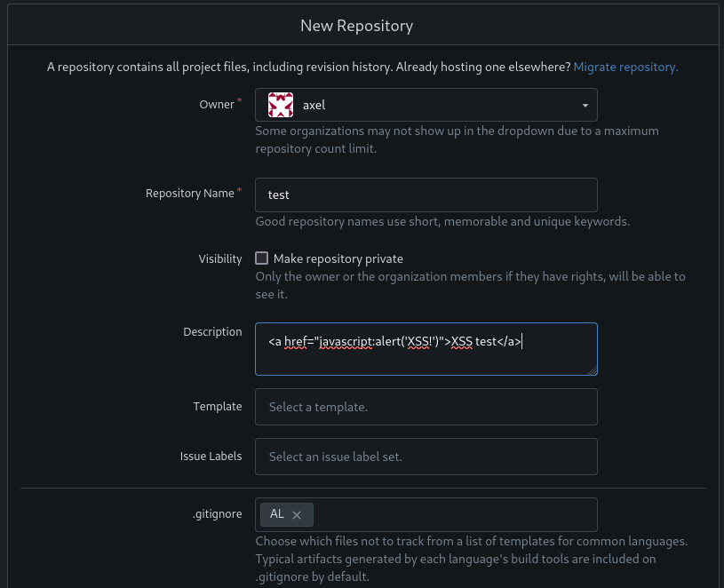Viewport: 724px width, 588px height.
Task: Click the empty area of the .gitignore field
Action: (x=453, y=514)
